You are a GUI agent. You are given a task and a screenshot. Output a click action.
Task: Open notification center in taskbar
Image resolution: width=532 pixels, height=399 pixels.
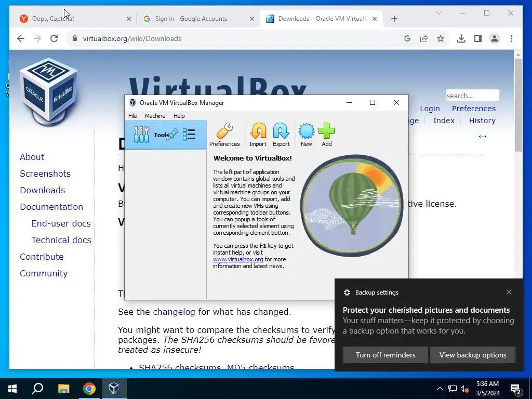click(516, 389)
